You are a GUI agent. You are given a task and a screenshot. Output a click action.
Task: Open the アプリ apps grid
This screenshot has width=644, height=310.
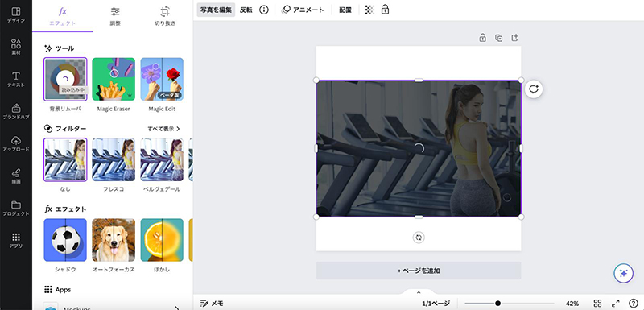coord(15,240)
